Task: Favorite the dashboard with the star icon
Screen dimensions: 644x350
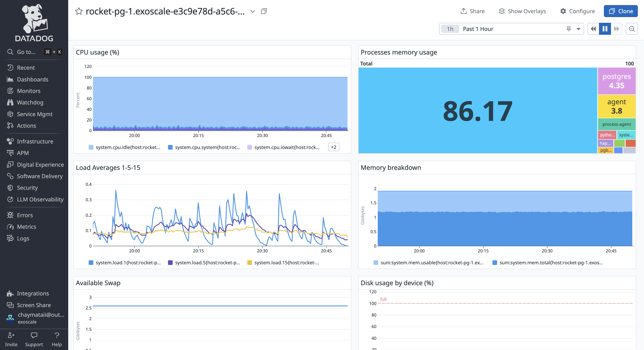Action: (79, 11)
